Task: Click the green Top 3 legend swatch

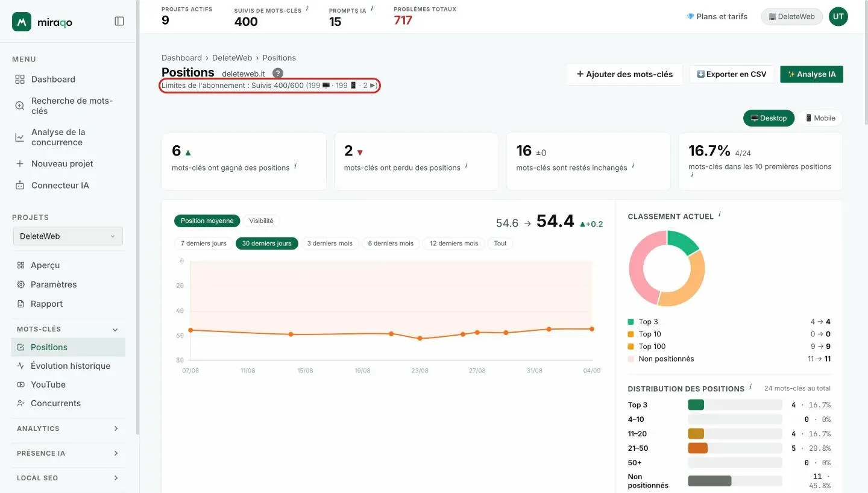Action: pos(631,322)
